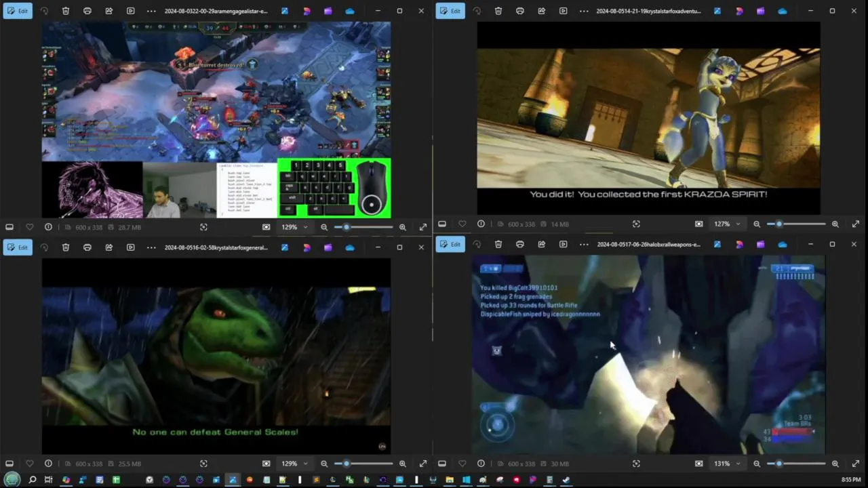Open Clipchamp icon in aramengagealistar window
This screenshot has height=488, width=868.
[328, 11]
